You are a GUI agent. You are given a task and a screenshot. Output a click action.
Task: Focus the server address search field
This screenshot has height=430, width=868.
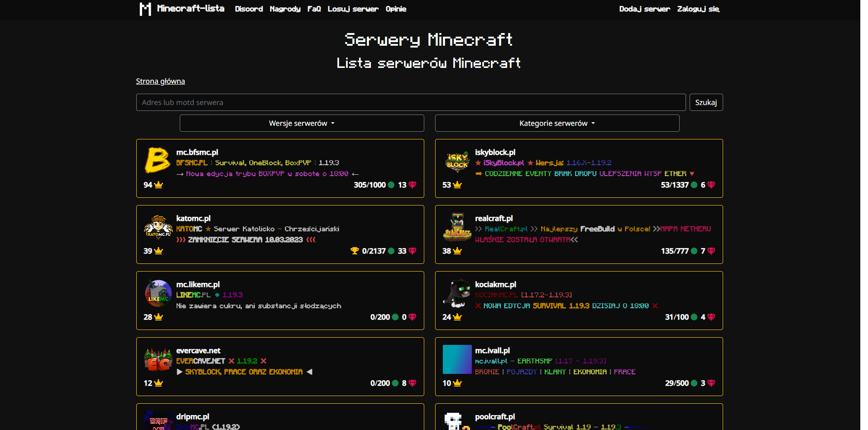click(x=411, y=102)
